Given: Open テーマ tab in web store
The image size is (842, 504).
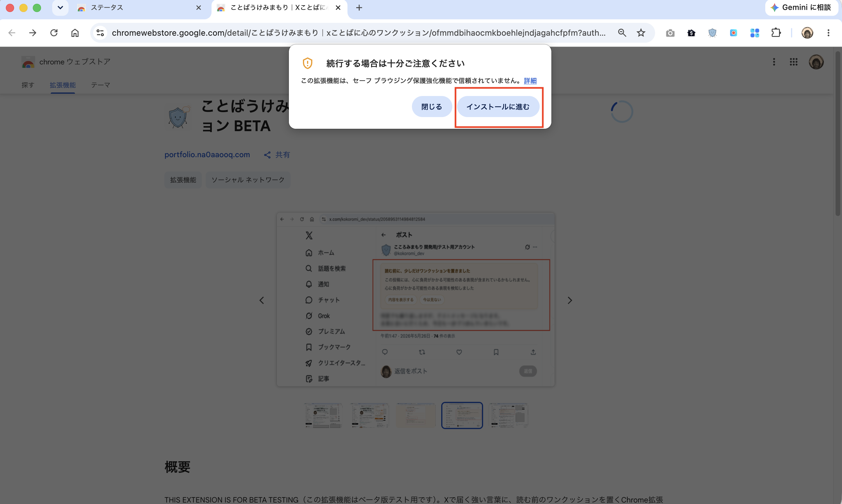Looking at the screenshot, I should click(x=100, y=85).
